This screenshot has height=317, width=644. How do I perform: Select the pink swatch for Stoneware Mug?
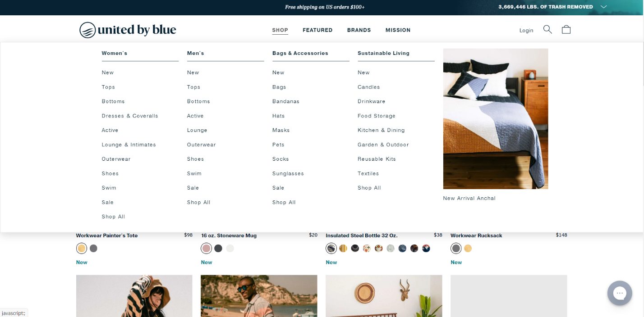pos(206,248)
